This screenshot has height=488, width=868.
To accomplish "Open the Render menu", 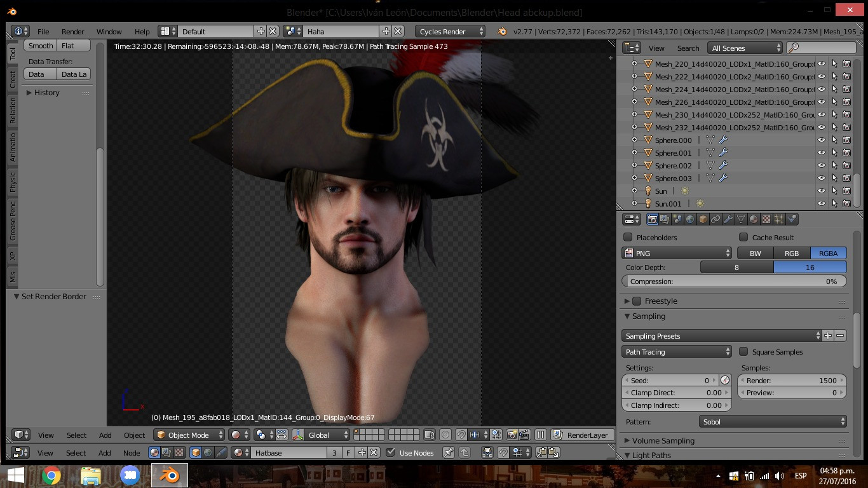I will point(72,31).
